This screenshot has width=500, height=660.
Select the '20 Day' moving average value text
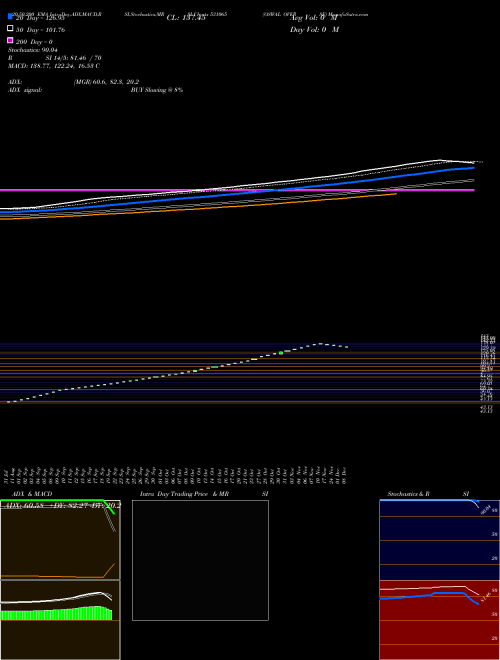(40, 18)
